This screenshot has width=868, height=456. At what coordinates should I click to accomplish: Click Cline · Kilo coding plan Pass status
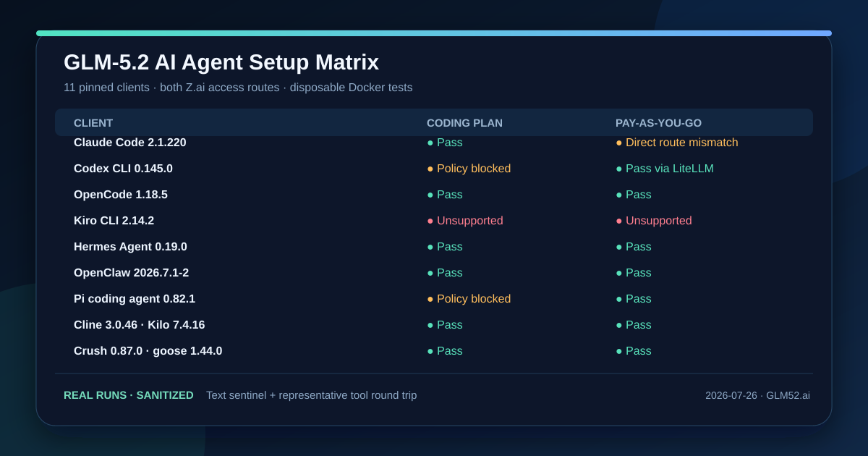point(445,325)
